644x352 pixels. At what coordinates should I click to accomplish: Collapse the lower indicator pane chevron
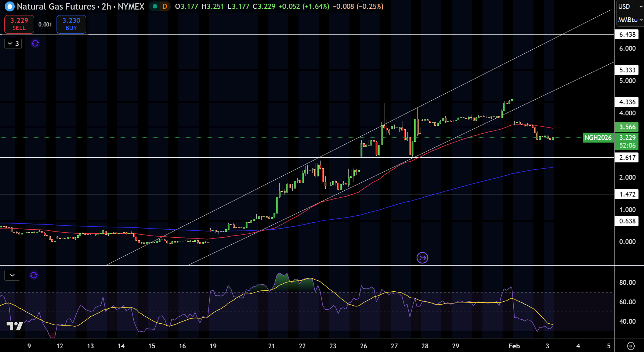click(x=12, y=275)
